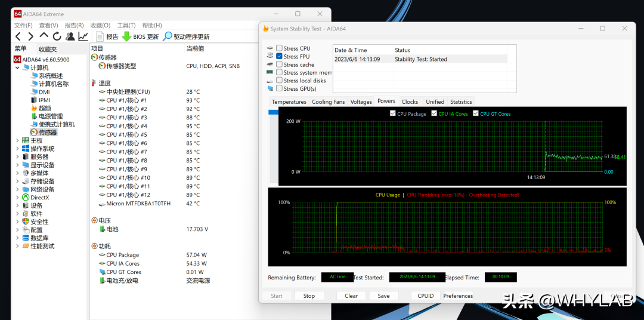Select 电源管理 tree item
The height and width of the screenshot is (320, 644).
47,116
